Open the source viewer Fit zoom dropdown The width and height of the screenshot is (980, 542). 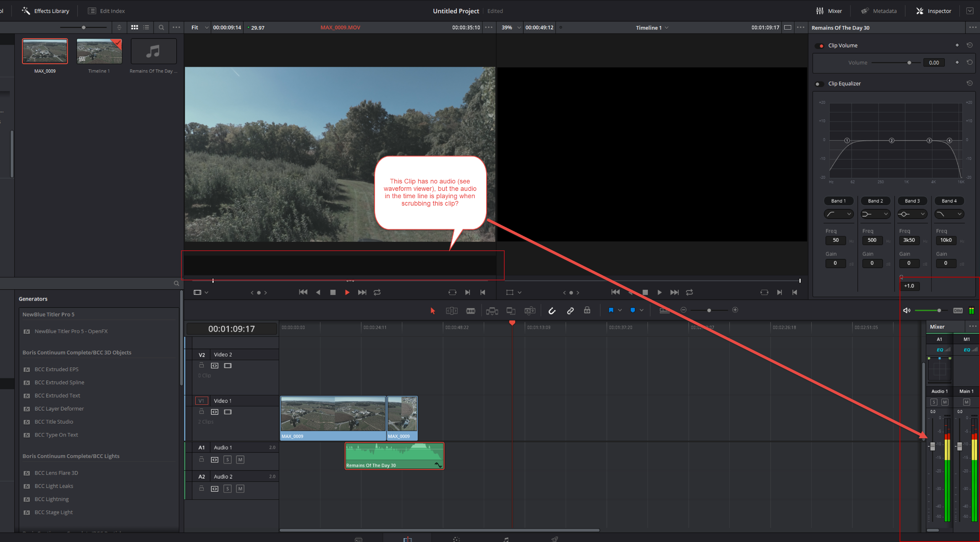[x=199, y=27]
